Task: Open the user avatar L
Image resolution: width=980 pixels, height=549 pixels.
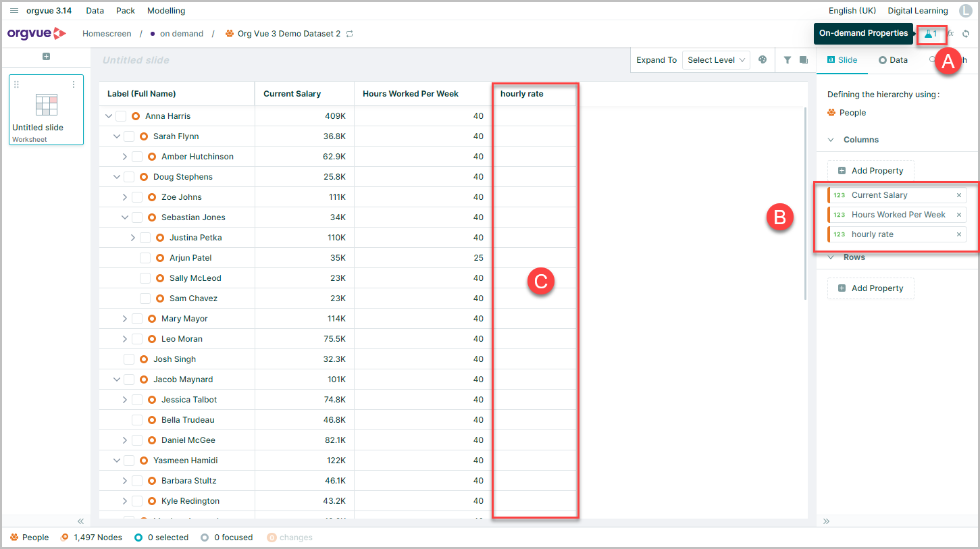Action: click(965, 11)
